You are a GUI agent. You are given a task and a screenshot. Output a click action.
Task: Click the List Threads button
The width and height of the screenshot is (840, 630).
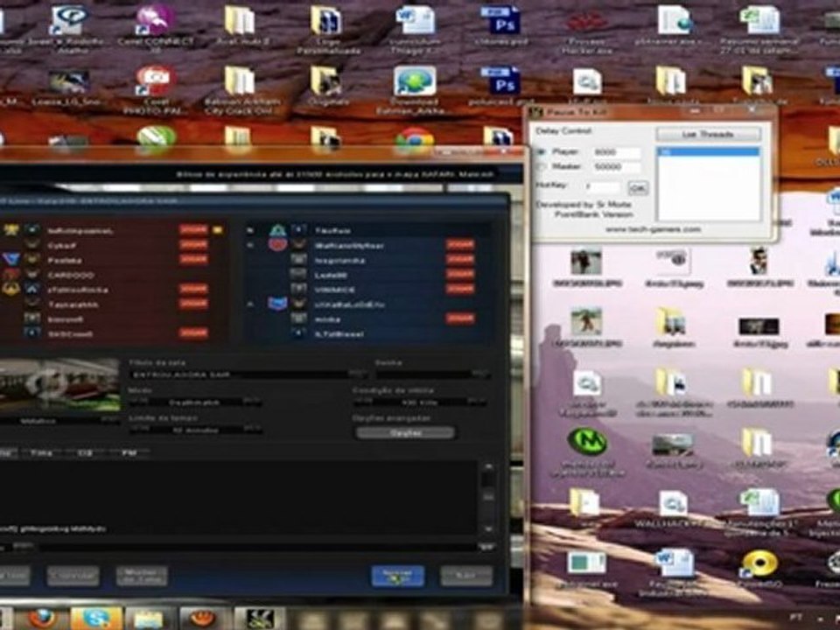[708, 135]
